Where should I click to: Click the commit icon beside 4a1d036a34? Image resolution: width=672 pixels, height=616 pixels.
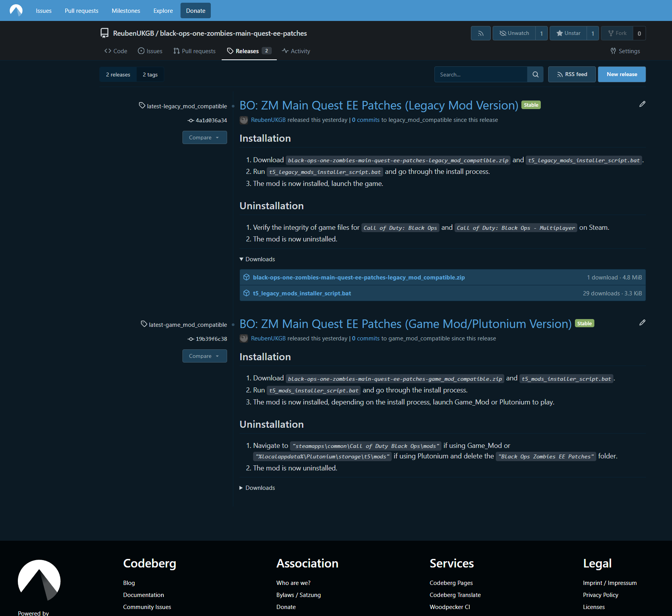[x=191, y=121]
